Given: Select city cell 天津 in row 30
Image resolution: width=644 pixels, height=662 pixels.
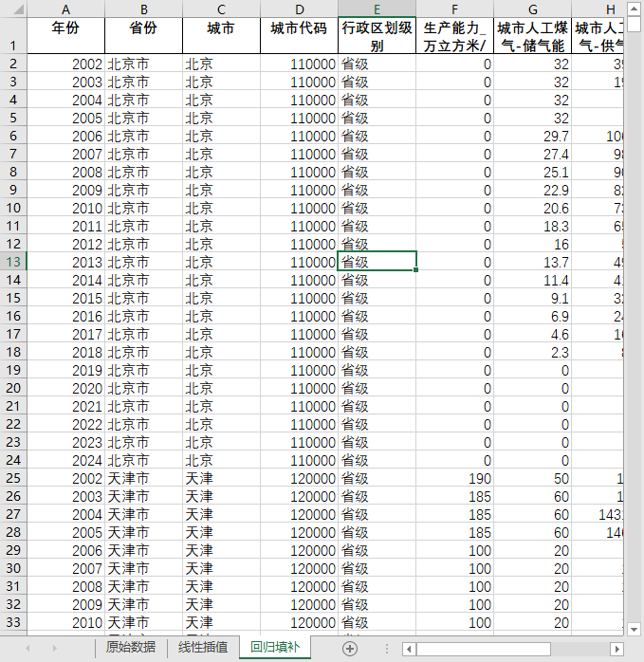Looking at the screenshot, I should (221, 568).
